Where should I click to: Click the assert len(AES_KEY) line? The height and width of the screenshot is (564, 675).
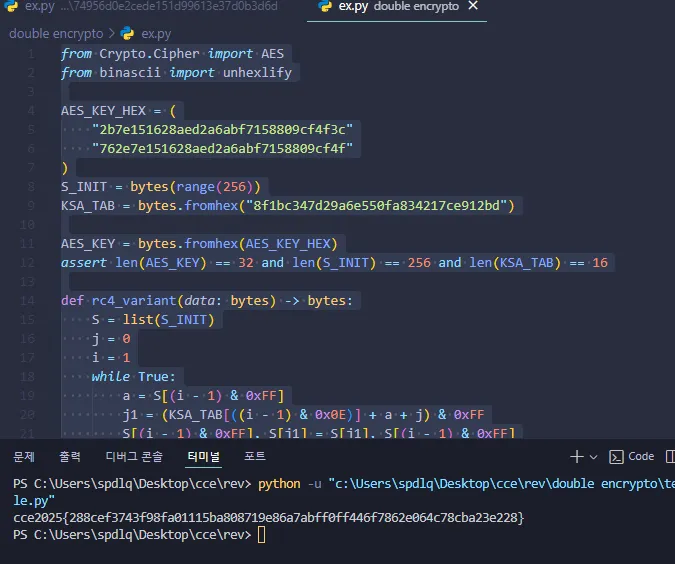[x=334, y=263]
